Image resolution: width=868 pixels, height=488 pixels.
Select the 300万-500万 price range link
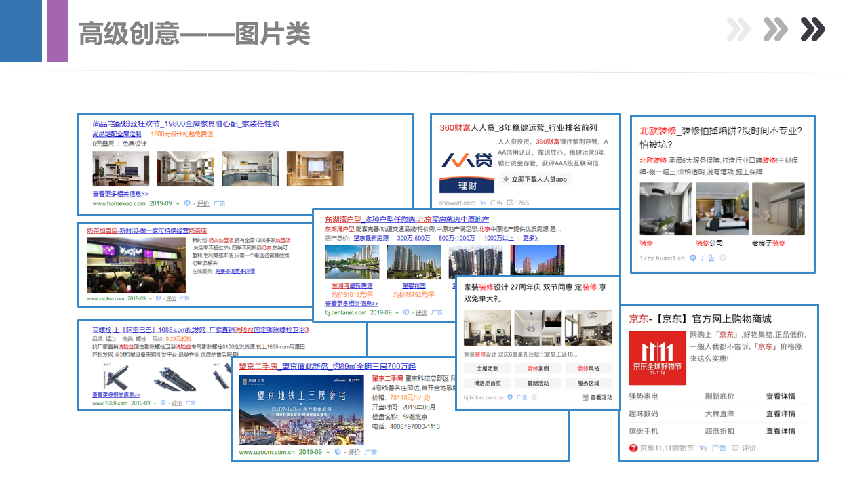(414, 238)
